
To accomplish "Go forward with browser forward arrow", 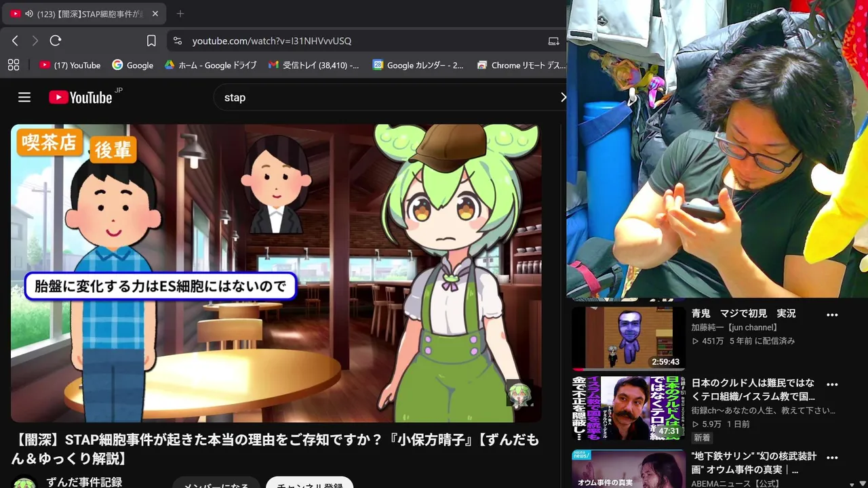I will tap(35, 41).
